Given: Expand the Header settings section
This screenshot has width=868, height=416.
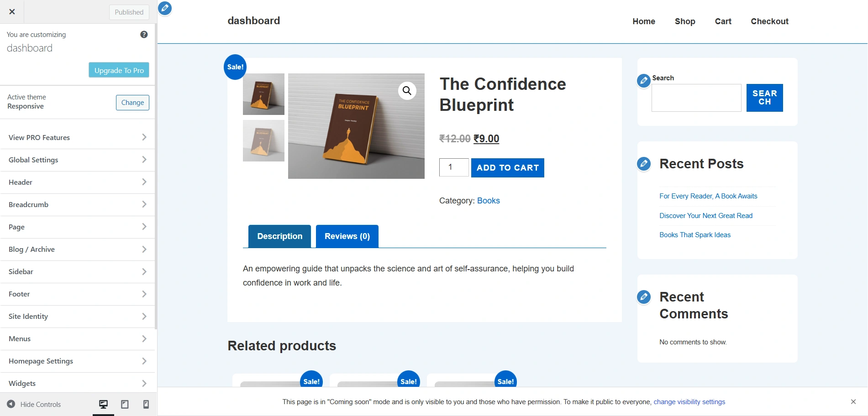Looking at the screenshot, I should click(x=78, y=182).
